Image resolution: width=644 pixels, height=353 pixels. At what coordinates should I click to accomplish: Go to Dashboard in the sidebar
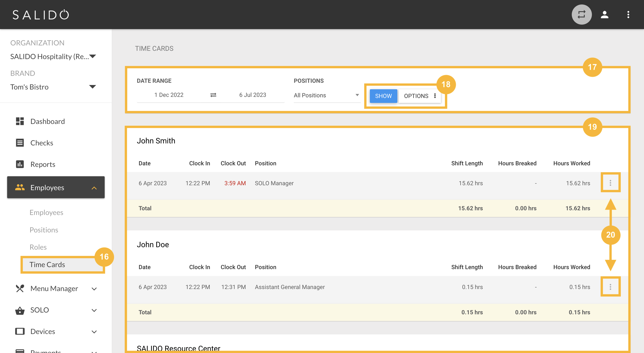(x=47, y=121)
